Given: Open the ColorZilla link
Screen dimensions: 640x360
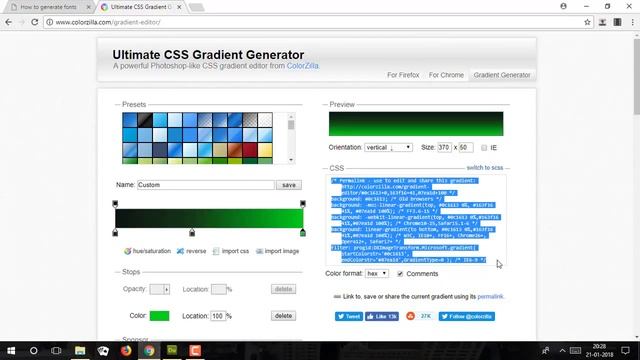Looking at the screenshot, I should (302, 66).
